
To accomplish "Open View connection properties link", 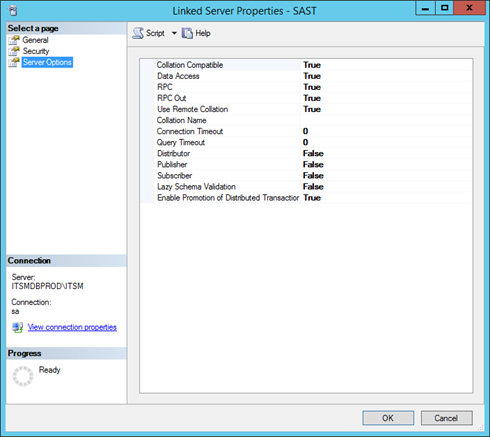I will tap(72, 327).
